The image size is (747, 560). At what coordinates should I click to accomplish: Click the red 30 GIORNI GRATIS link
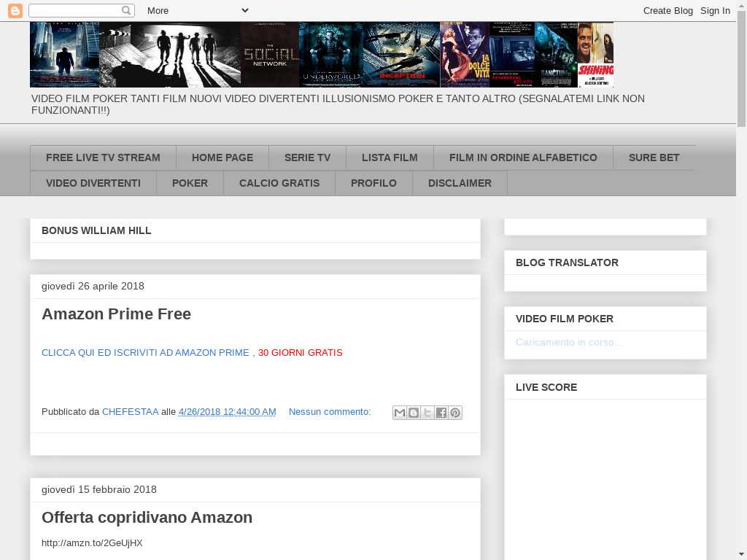300,353
